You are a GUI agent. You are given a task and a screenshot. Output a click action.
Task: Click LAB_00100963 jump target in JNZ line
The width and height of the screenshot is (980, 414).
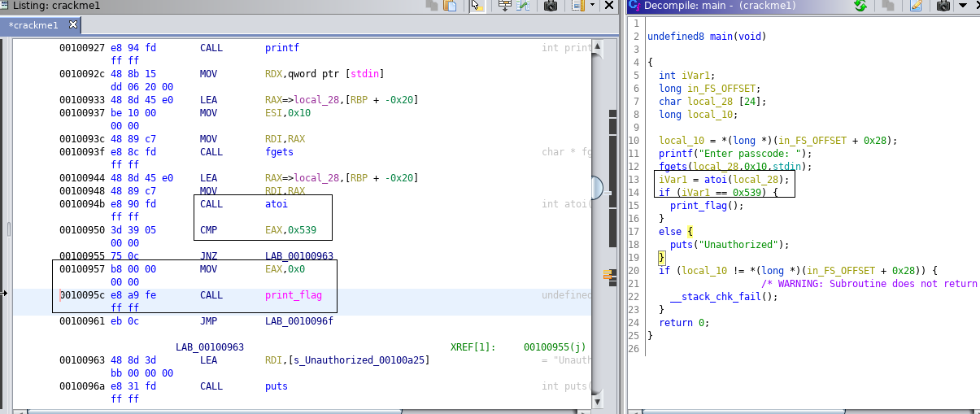click(x=300, y=255)
